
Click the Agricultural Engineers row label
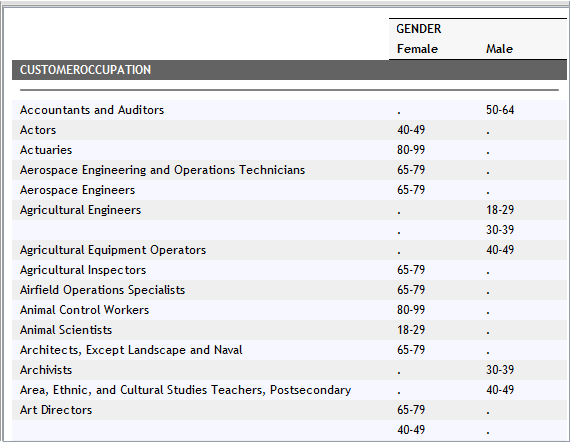[x=80, y=210]
